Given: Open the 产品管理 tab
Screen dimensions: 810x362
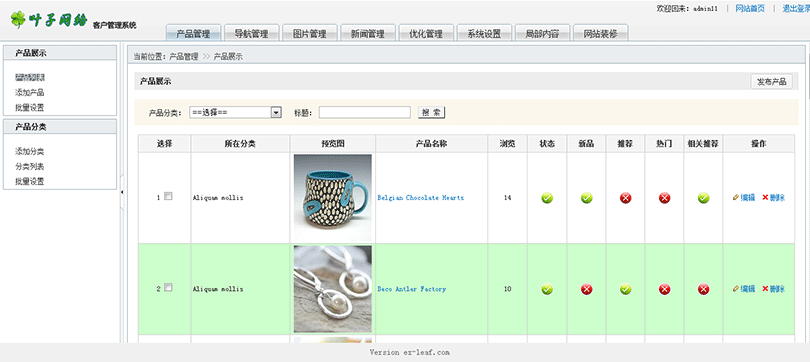Looking at the screenshot, I should click(193, 33).
